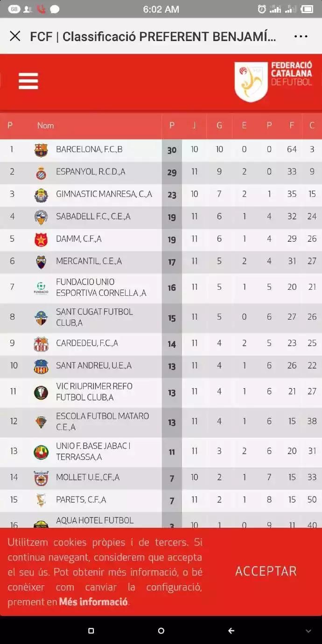Click the Espanyol R.C.D. crest icon

point(41,173)
